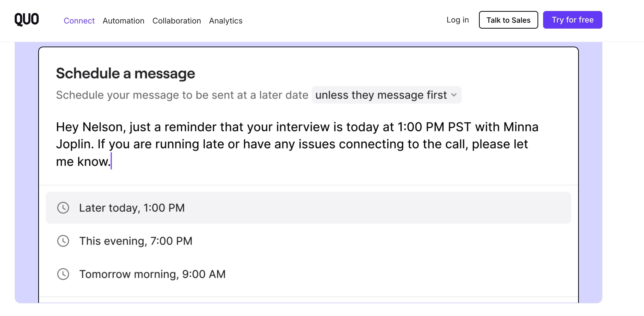This screenshot has height=316, width=644.
Task: Open the Automation section
Action: click(x=123, y=21)
